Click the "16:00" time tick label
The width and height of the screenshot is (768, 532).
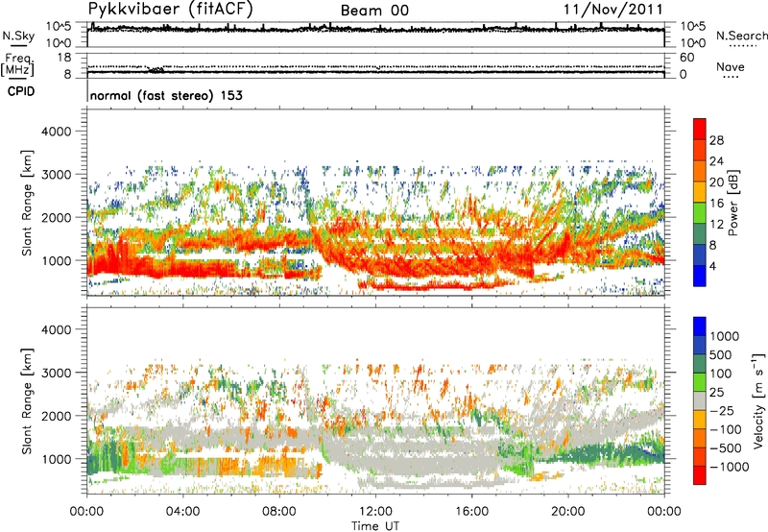point(471,512)
